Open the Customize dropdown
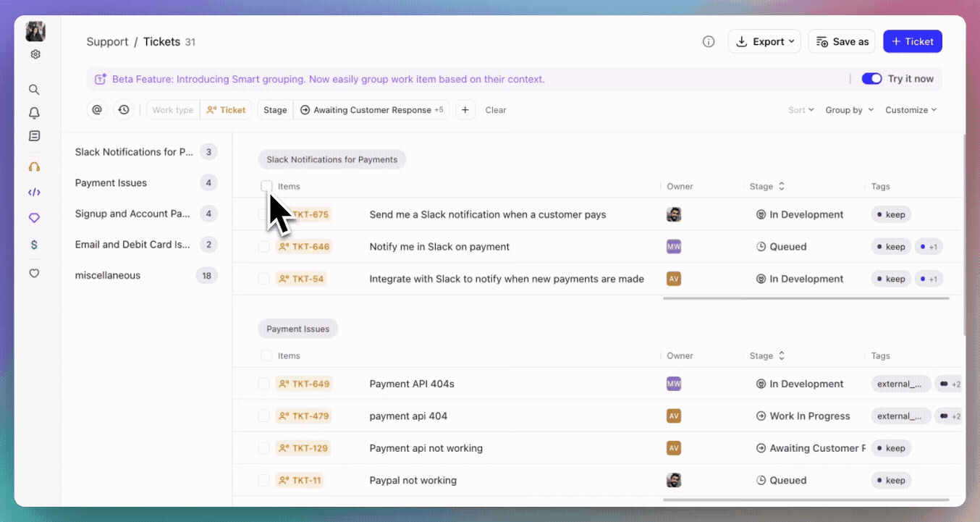The height and width of the screenshot is (522, 980). click(x=911, y=110)
